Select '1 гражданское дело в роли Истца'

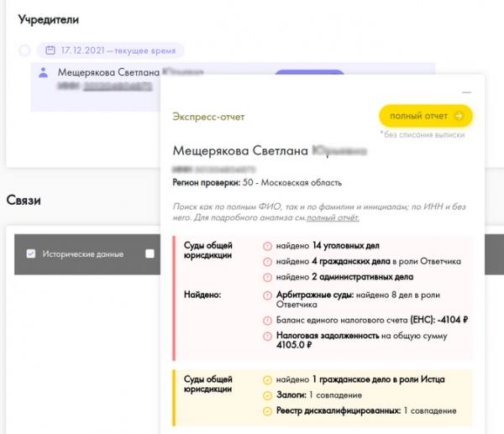pyautogui.click(x=379, y=379)
